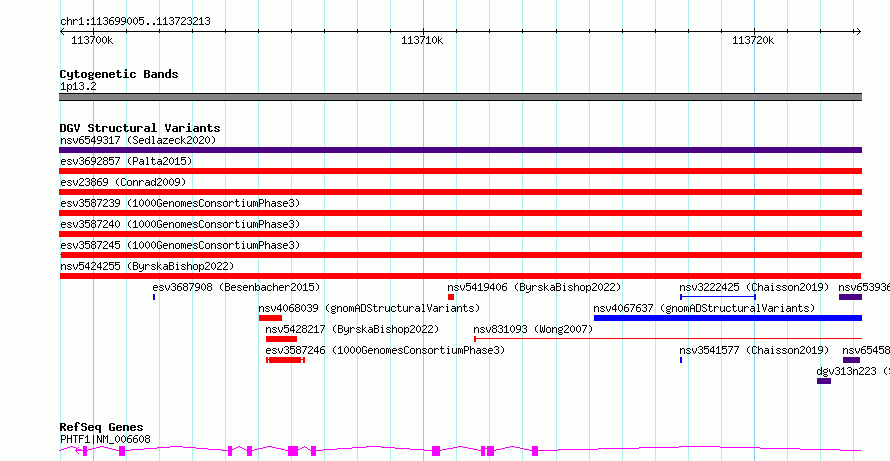Click the PHTF1|NM_006608 gene label
Viewport: 890px width, 461px height.
[x=105, y=439]
